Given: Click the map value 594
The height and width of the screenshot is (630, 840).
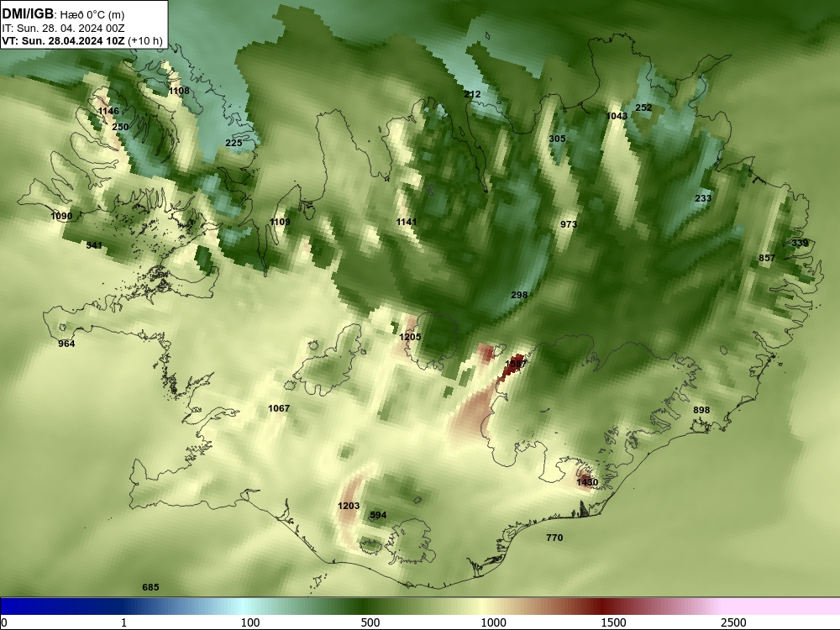Looking at the screenshot, I should (x=378, y=516).
